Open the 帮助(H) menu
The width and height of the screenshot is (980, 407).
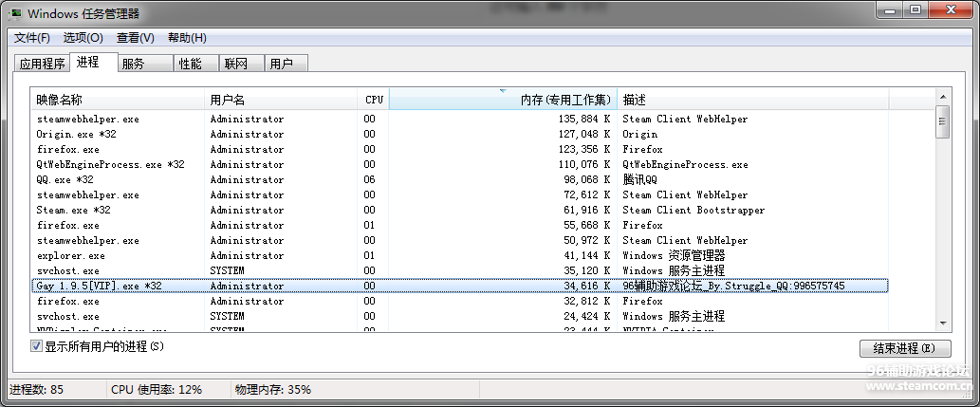187,38
